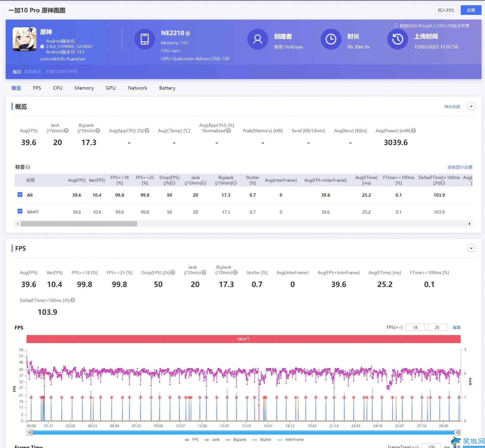Image resolution: width=485 pixels, height=448 pixels.
Task: Open the Network tab
Action: coord(137,88)
